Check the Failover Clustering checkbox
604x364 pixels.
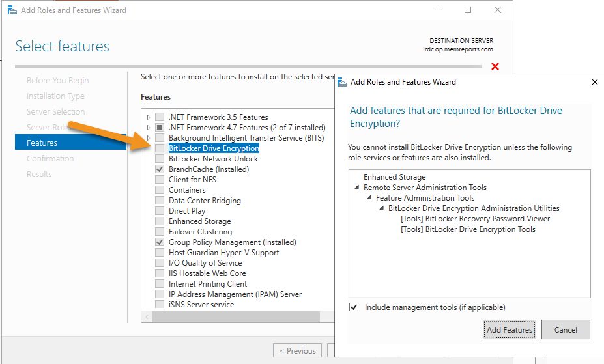coord(160,231)
